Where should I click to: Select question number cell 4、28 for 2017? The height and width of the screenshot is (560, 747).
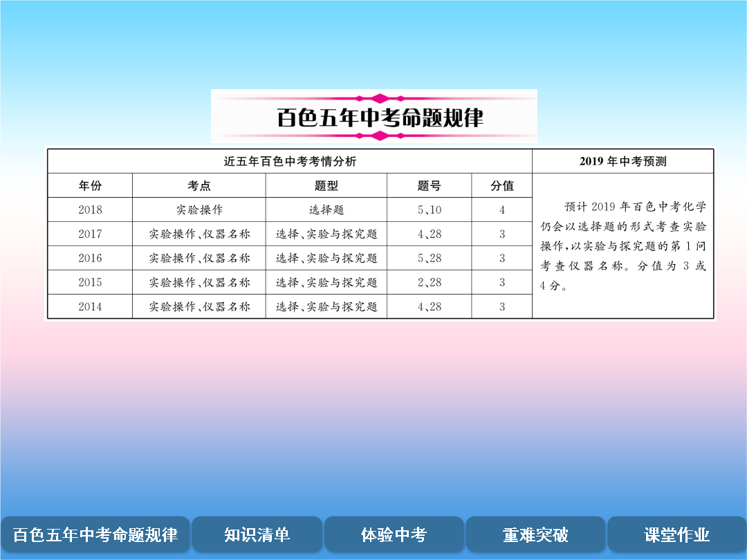(x=430, y=234)
